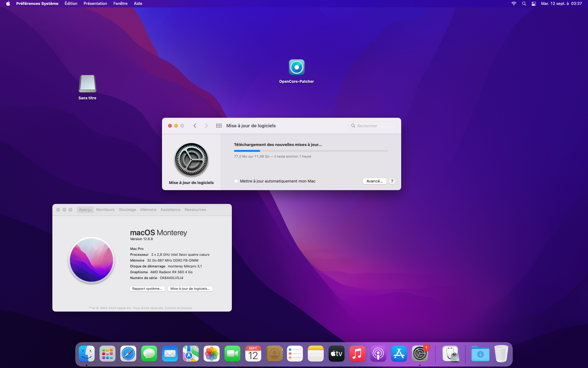Click the Rechercher search field
This screenshot has width=588, height=368.
[373, 126]
